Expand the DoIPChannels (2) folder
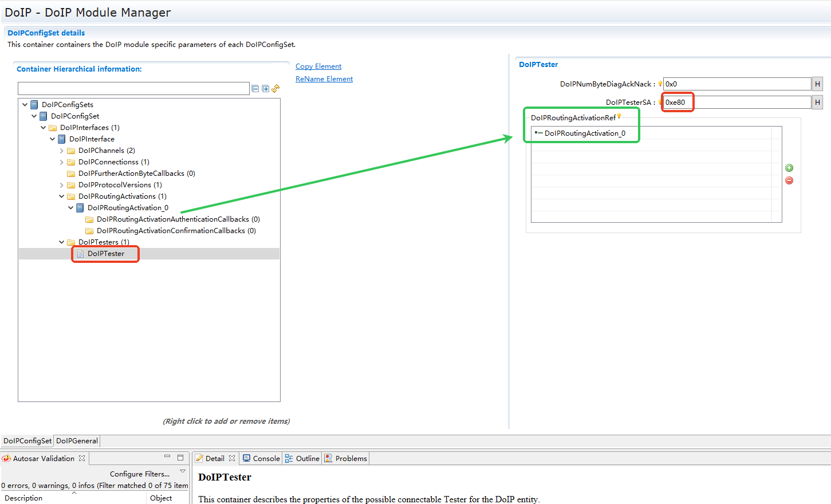 click(x=62, y=151)
